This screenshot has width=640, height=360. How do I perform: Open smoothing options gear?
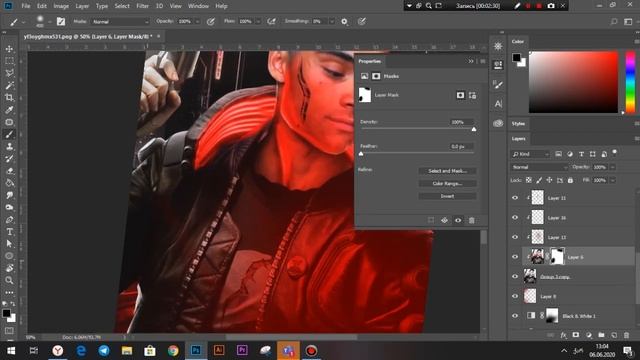[344, 22]
